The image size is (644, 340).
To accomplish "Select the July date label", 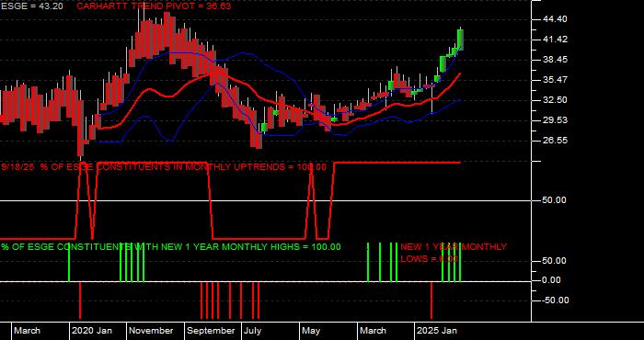I will pyautogui.click(x=252, y=331).
